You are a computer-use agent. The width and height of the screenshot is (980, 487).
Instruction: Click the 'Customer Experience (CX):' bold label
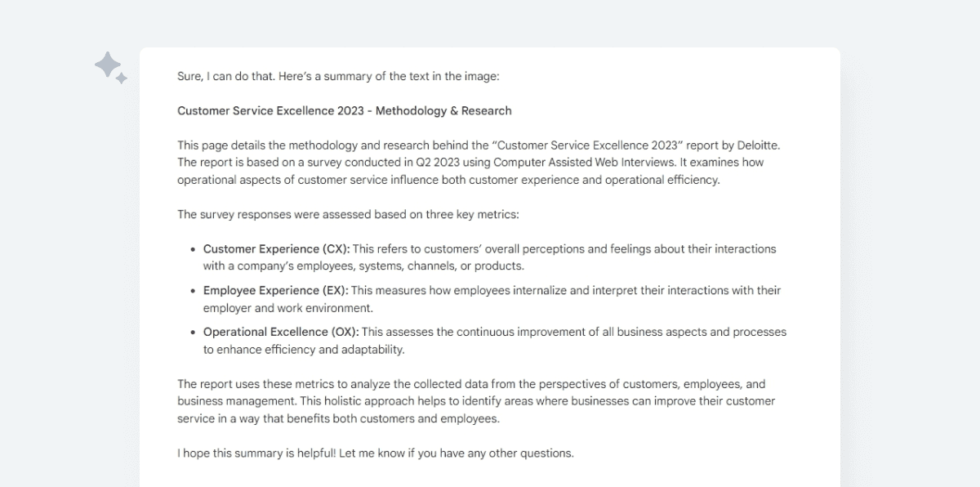point(276,248)
